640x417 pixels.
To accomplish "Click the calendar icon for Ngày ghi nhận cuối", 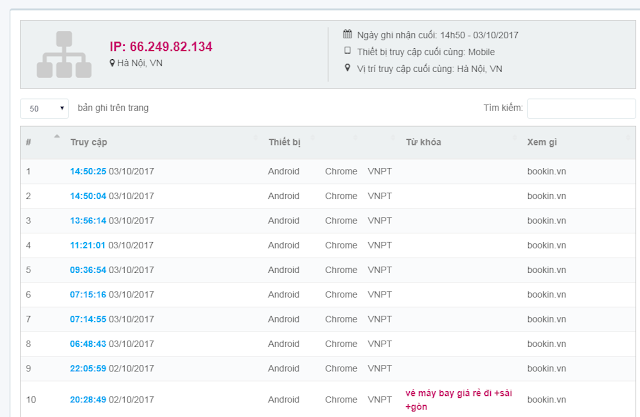I will click(347, 34).
